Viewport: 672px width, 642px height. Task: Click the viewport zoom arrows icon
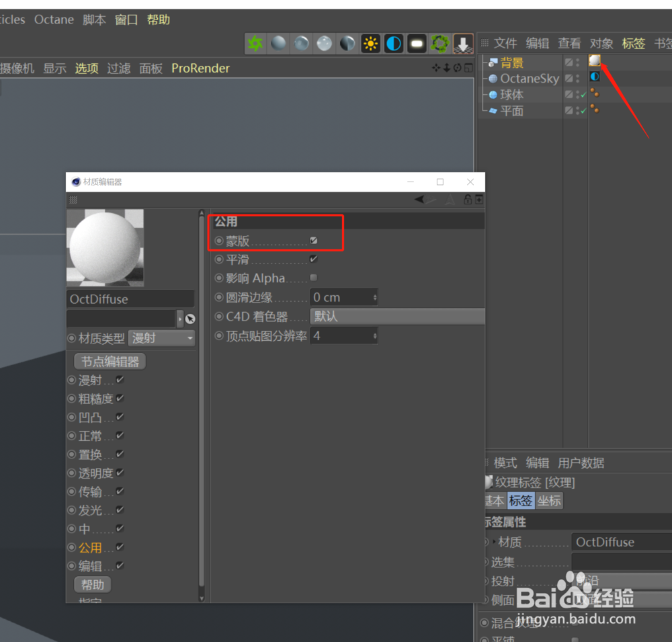[447, 68]
